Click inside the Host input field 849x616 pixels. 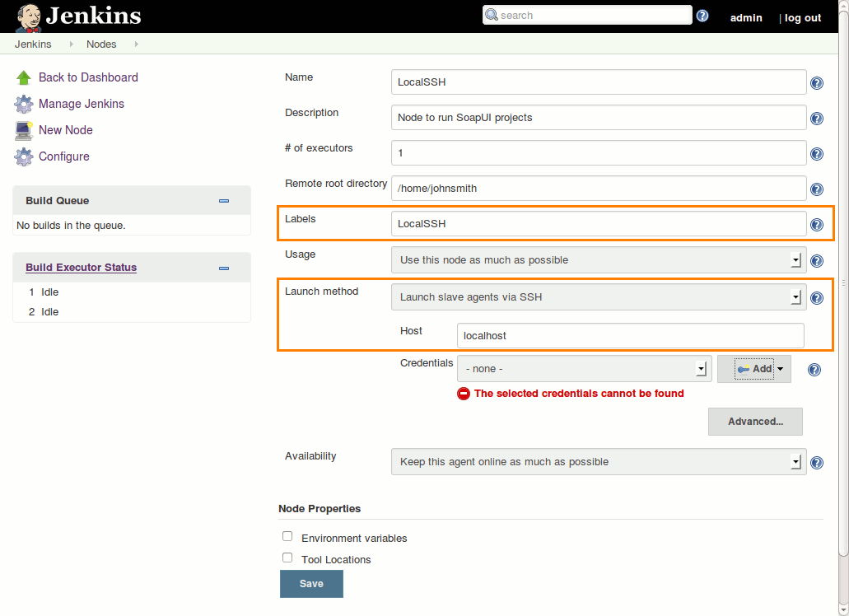[x=630, y=335]
